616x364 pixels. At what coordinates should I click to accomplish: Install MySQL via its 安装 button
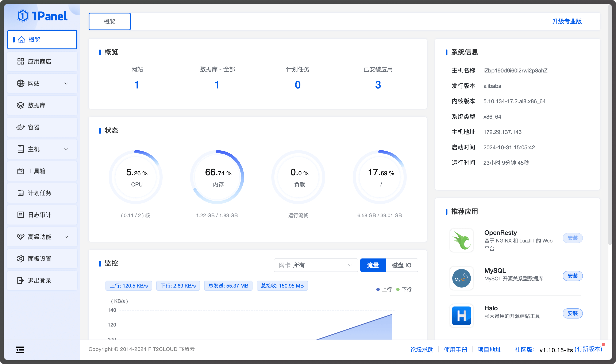573,276
